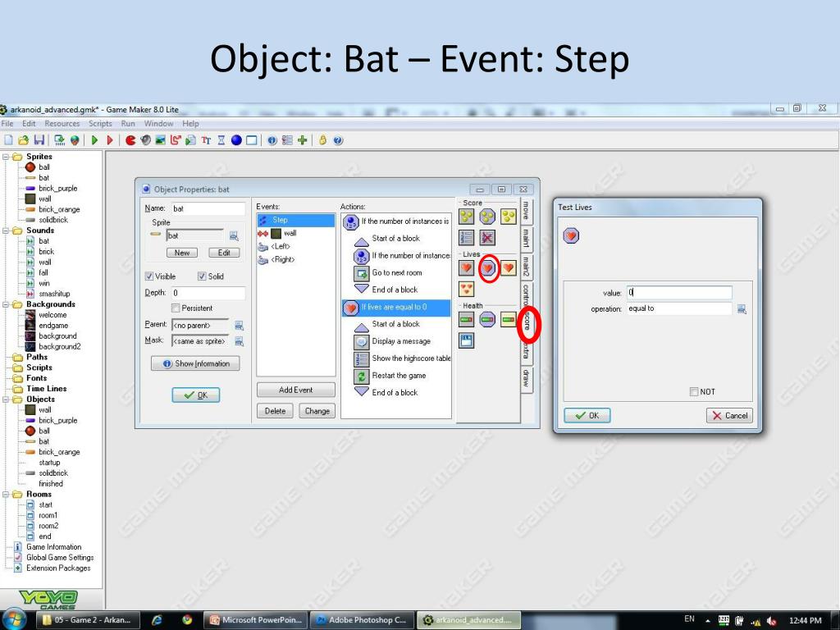Click the New sprite button
This screenshot has width=840, height=630.
pyautogui.click(x=181, y=253)
